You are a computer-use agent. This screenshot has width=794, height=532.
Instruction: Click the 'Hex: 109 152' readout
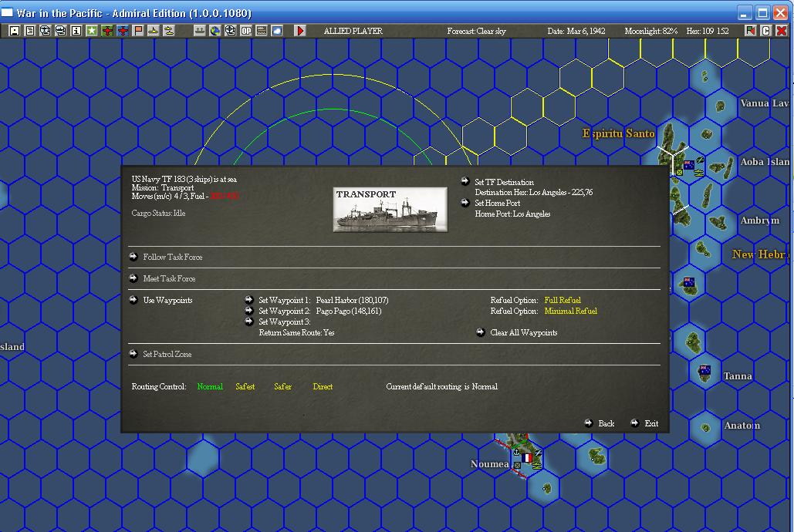(708, 31)
